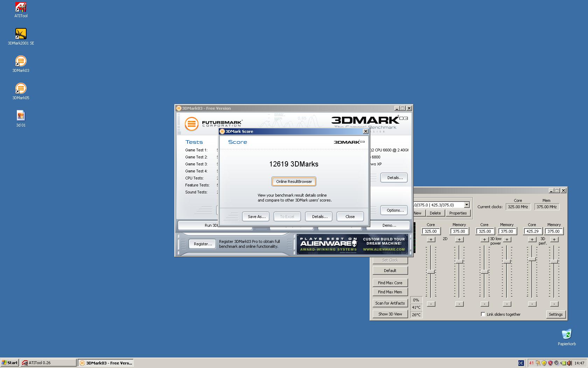This screenshot has width=588, height=368.
Task: Click the Online ResultBrowser button
Action: [x=294, y=182]
